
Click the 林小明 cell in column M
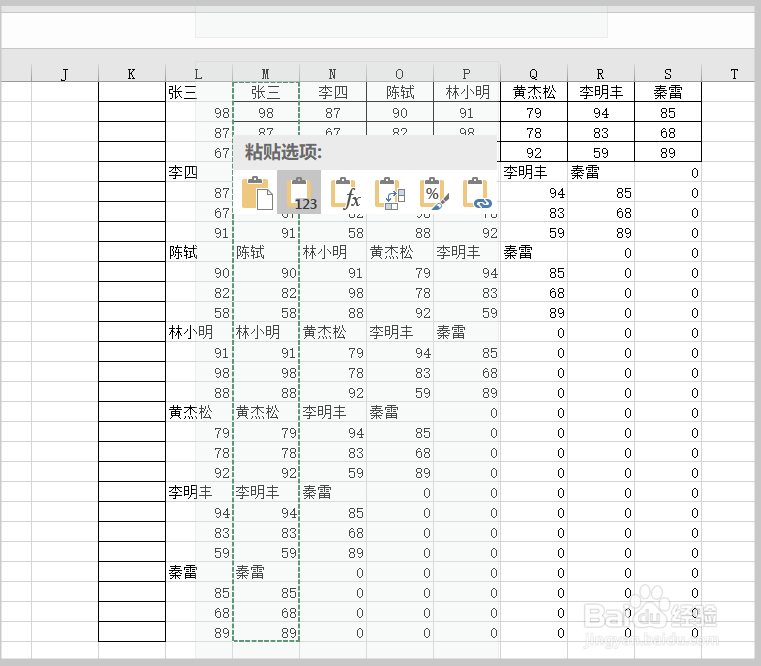click(266, 332)
